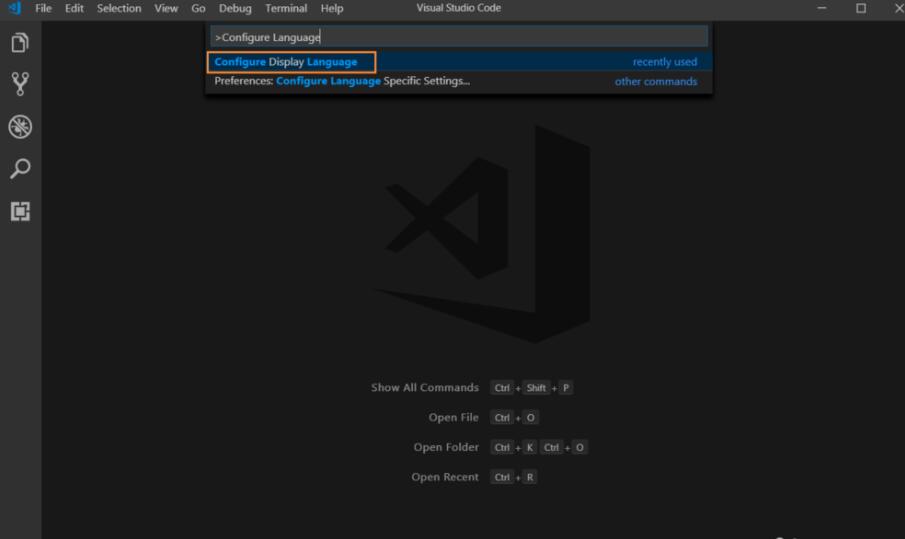905x539 pixels.
Task: Open the Explorer view in activity bar
Action: tap(20, 43)
